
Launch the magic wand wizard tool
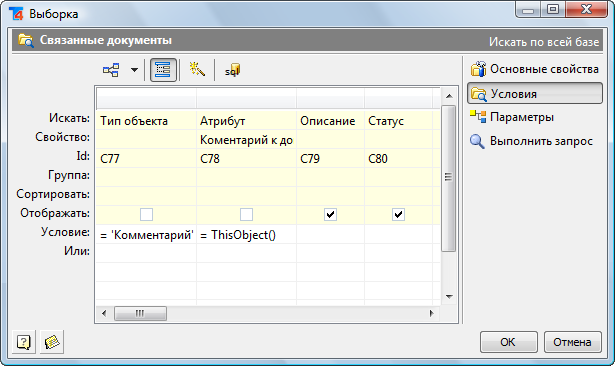coord(197,69)
